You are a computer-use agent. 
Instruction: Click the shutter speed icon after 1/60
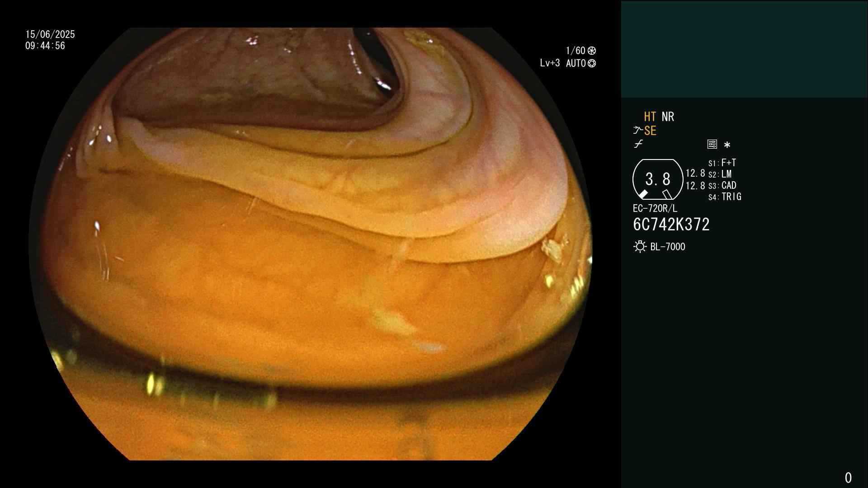(592, 51)
